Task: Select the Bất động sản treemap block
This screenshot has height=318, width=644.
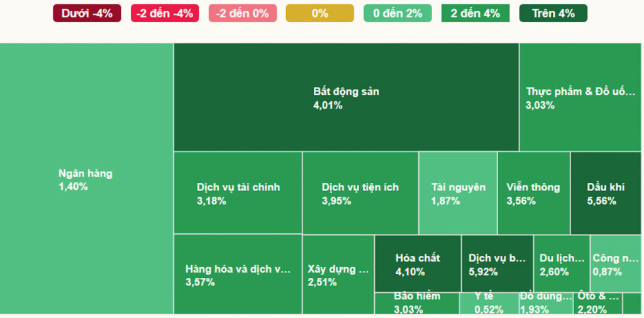Action: [x=346, y=97]
